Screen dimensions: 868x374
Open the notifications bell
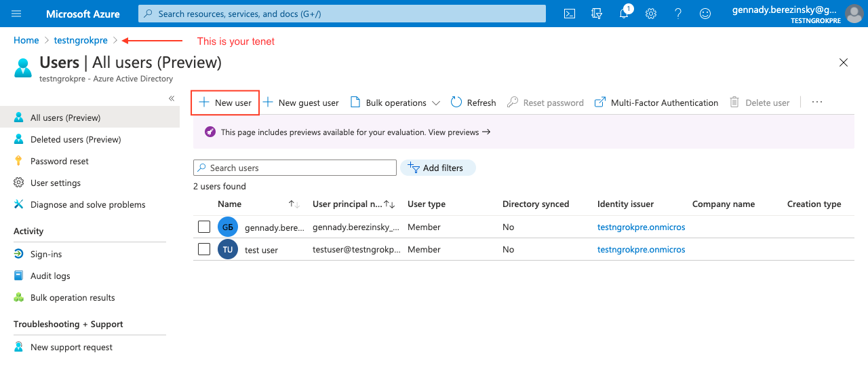coord(624,14)
